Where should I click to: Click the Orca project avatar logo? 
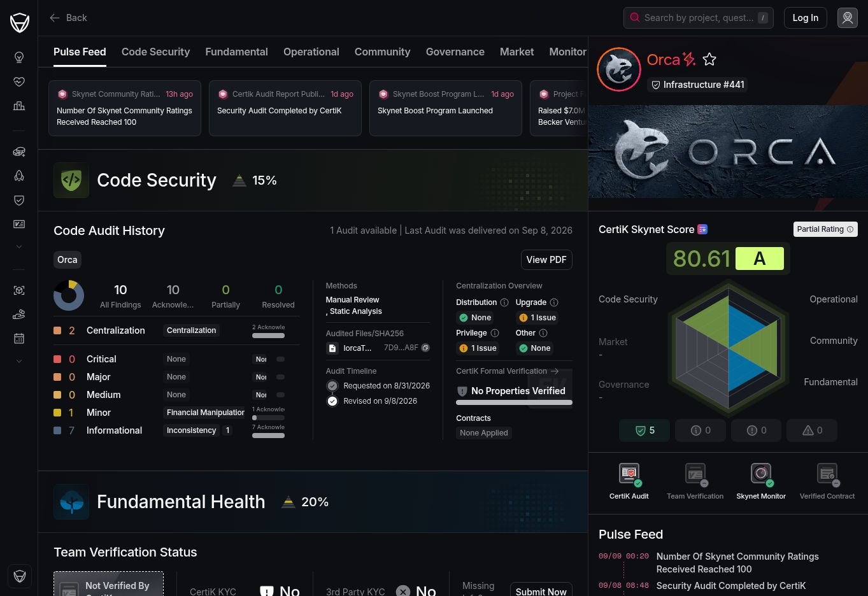click(618, 69)
